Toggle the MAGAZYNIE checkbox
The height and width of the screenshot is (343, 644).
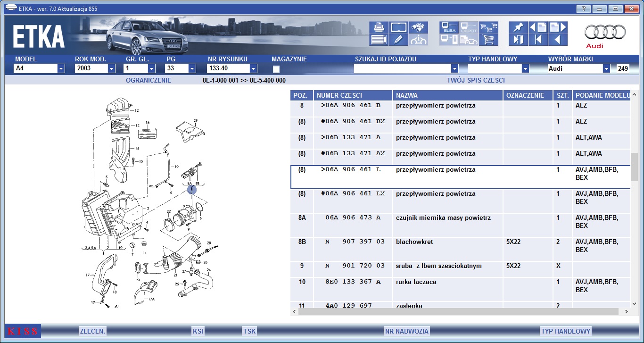coord(276,69)
